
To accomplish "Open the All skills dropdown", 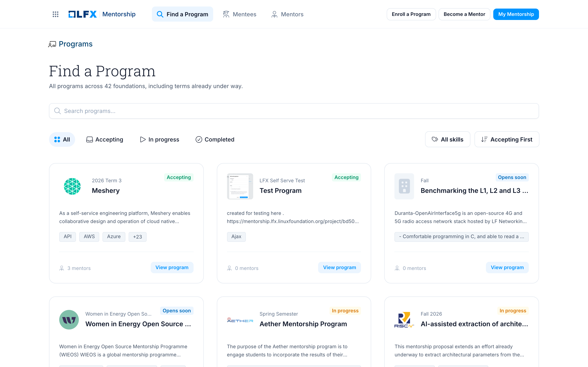I will point(448,139).
